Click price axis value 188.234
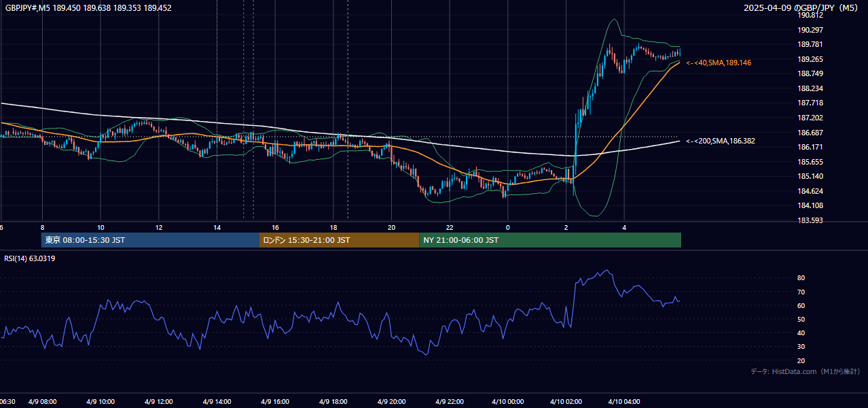Screen dimensions: 868x408 (x=810, y=88)
